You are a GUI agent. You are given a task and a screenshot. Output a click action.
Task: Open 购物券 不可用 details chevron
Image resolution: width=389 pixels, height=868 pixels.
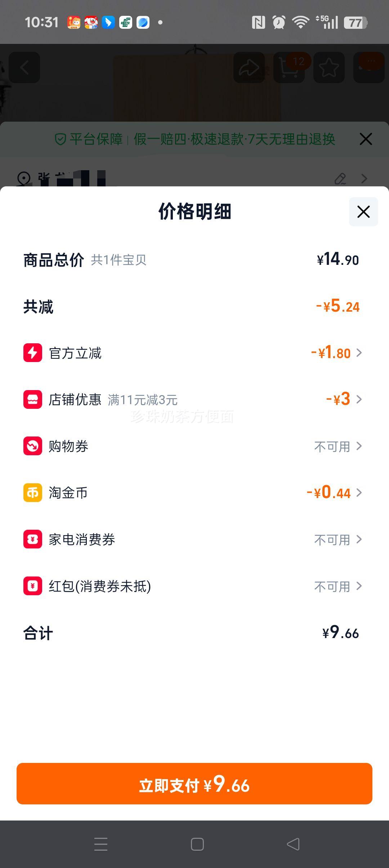[359, 446]
